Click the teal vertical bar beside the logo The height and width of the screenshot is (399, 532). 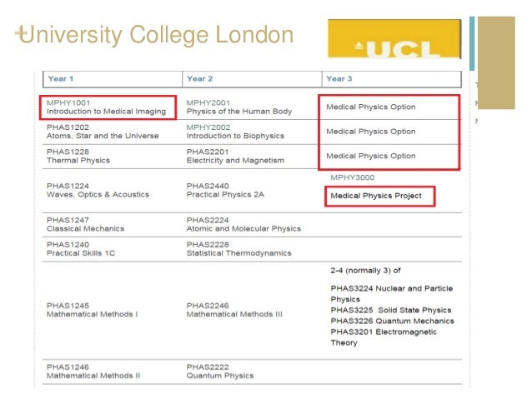tap(472, 43)
